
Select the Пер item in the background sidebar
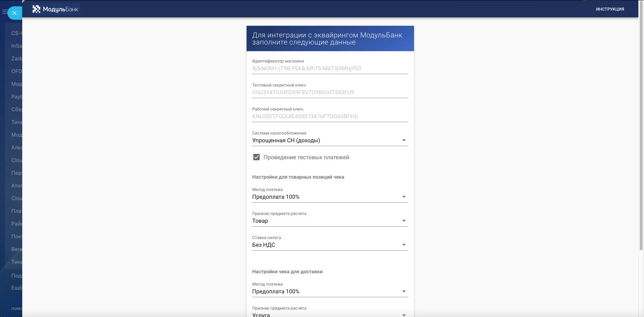tap(17, 173)
